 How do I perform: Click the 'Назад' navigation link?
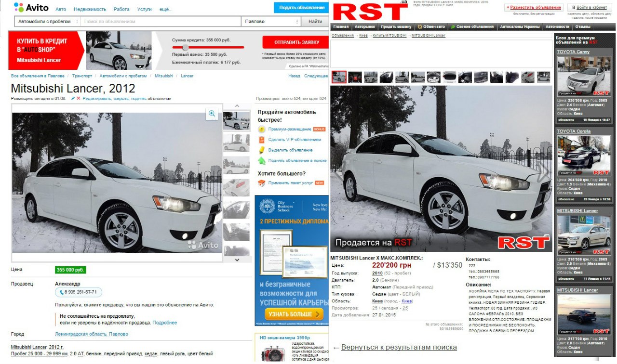[x=294, y=76]
